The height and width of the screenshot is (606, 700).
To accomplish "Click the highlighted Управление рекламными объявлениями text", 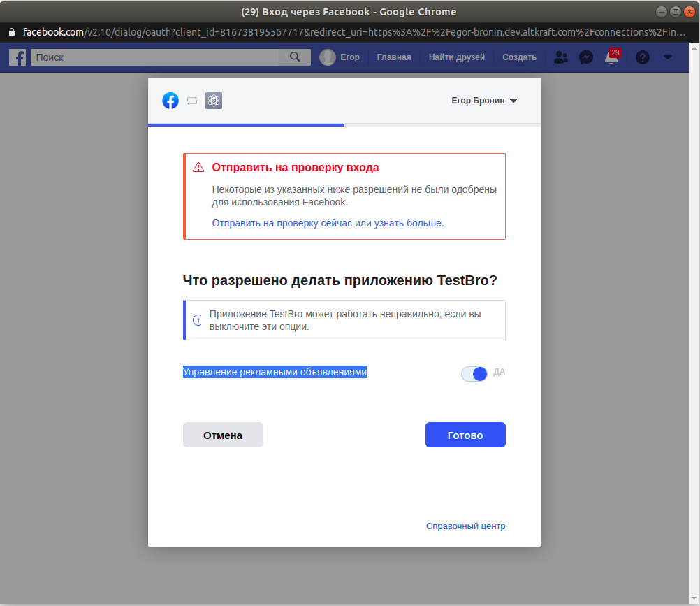I will [x=275, y=372].
